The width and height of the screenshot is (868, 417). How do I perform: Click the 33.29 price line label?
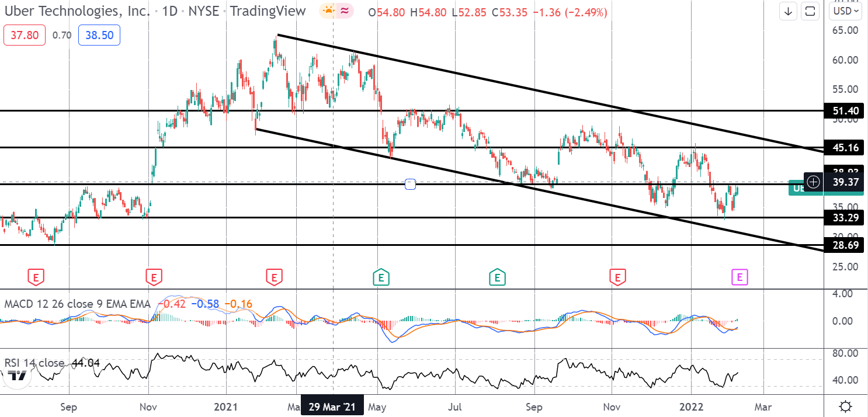coord(845,218)
